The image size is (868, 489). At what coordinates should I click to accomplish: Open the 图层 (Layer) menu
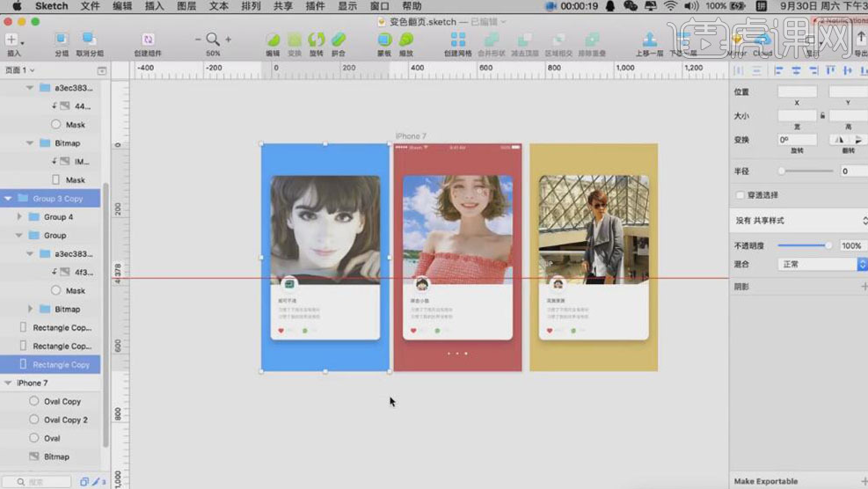coord(186,6)
